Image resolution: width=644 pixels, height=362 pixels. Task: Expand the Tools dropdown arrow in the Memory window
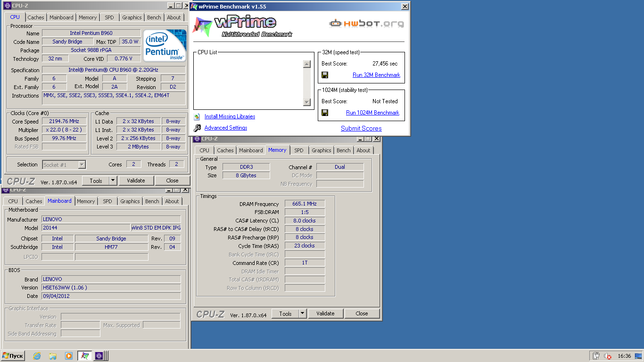coord(303,313)
